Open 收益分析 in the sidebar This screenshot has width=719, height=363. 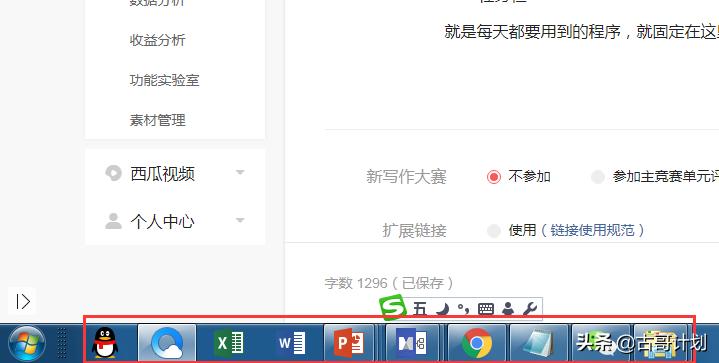coord(157,40)
